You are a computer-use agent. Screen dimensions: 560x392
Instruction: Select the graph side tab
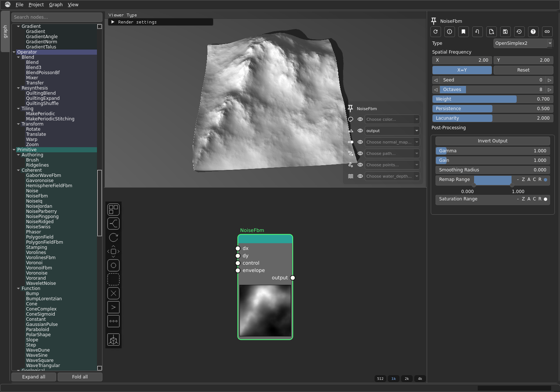click(5, 32)
